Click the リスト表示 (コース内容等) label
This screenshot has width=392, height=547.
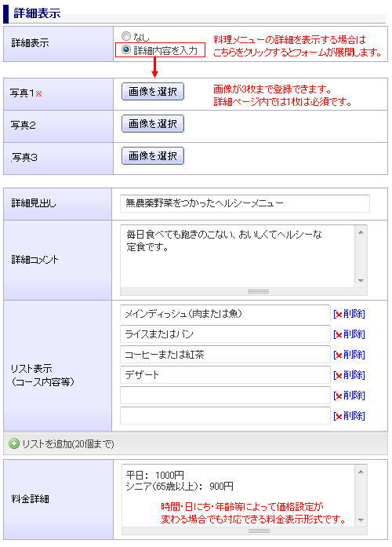tap(42, 375)
